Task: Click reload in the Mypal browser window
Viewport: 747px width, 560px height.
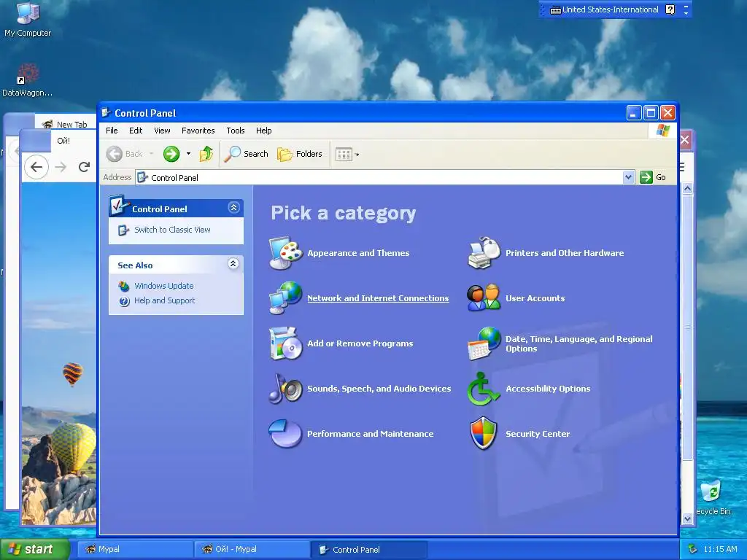Action: [x=85, y=167]
